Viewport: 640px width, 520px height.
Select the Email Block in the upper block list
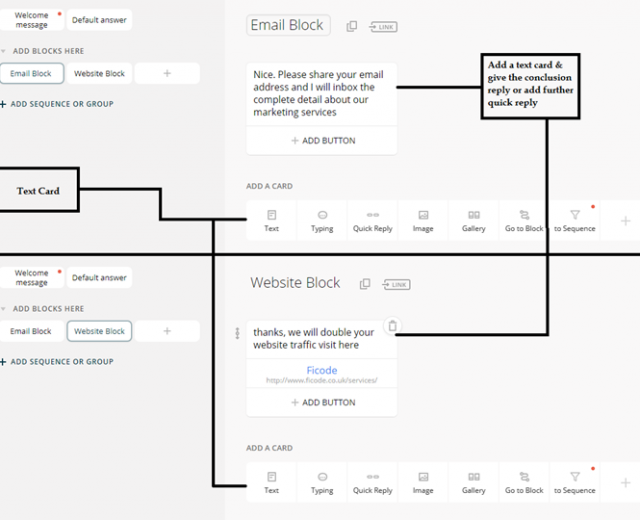pos(31,73)
